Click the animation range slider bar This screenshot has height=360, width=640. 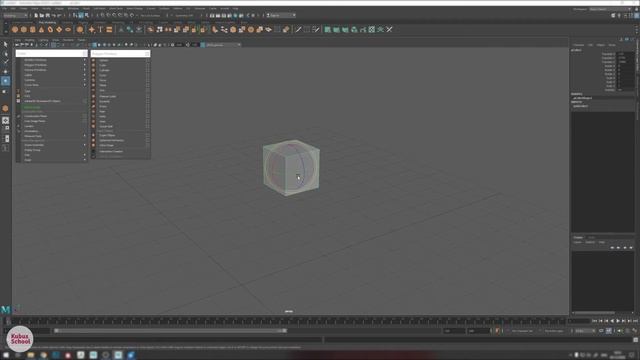click(x=170, y=331)
